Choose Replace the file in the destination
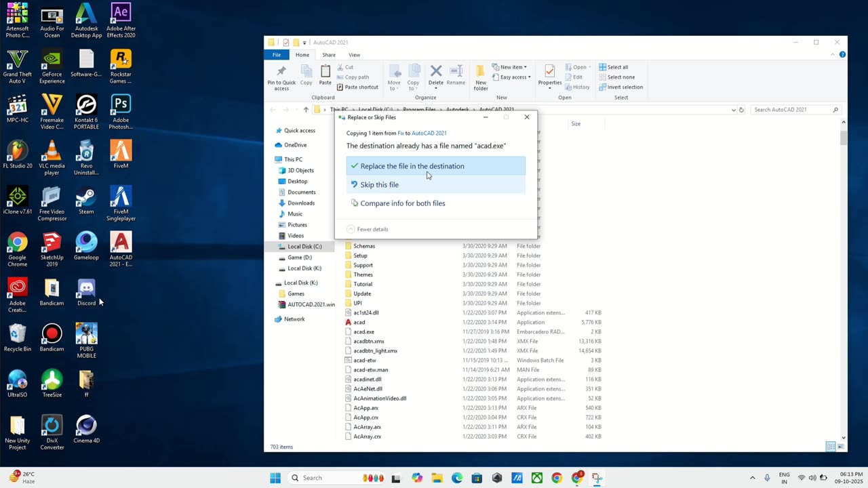 point(436,166)
